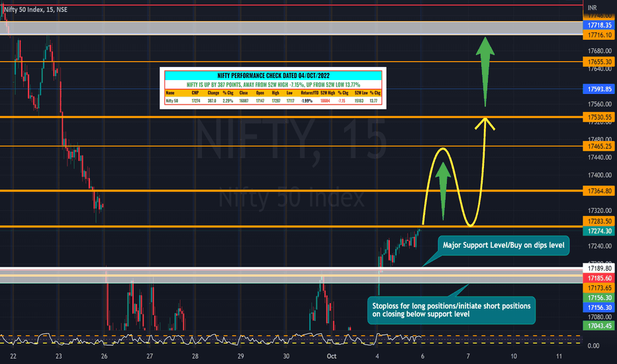The width and height of the screenshot is (617, 364).
Task: Click the blue 17156.30 price label
Action: coord(599,307)
